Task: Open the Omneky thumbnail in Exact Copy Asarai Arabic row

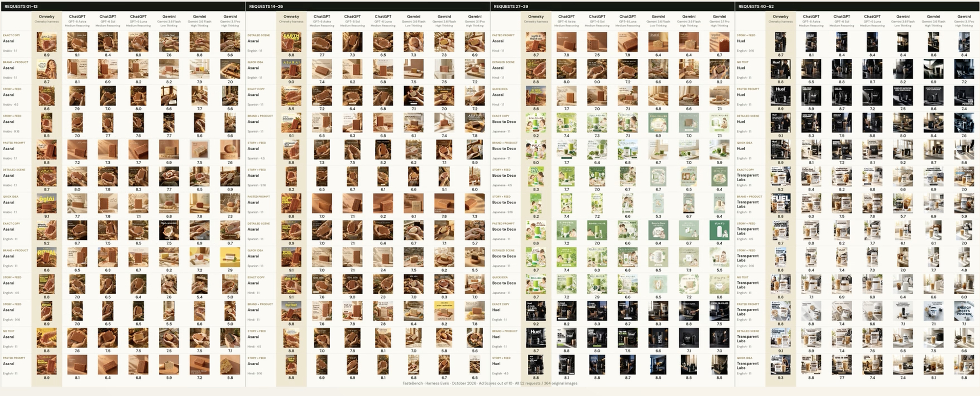Action: coord(47,43)
